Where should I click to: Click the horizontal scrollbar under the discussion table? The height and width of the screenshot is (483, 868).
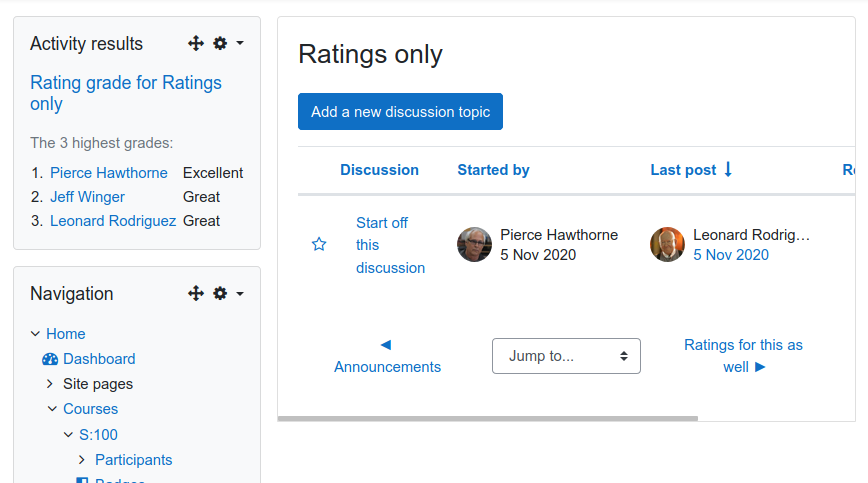click(487, 419)
